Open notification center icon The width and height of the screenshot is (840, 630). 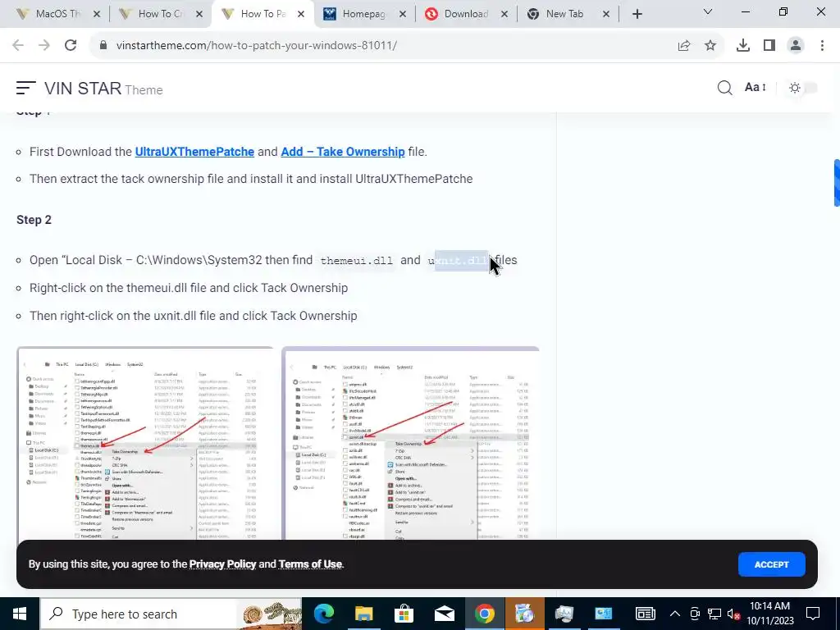pyautogui.click(x=813, y=614)
